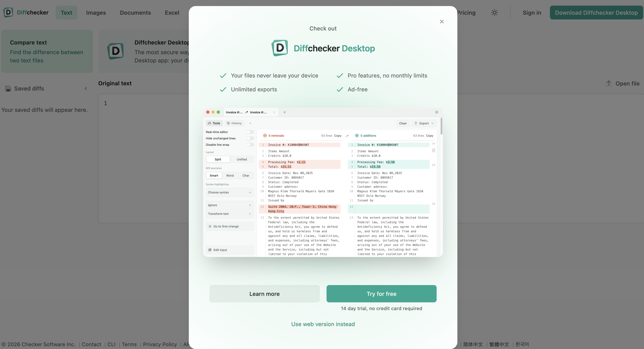This screenshot has height=349, width=644.
Task: Open the Pricing page
Action: (x=466, y=13)
